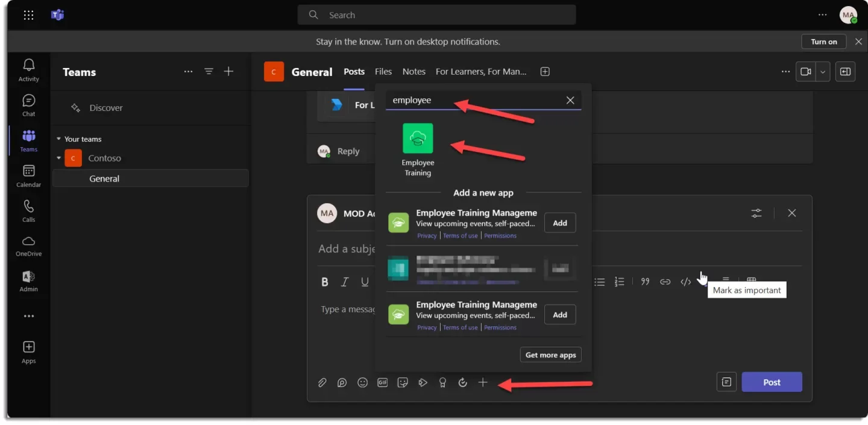
Task: Apply italic formatting
Action: (x=345, y=282)
